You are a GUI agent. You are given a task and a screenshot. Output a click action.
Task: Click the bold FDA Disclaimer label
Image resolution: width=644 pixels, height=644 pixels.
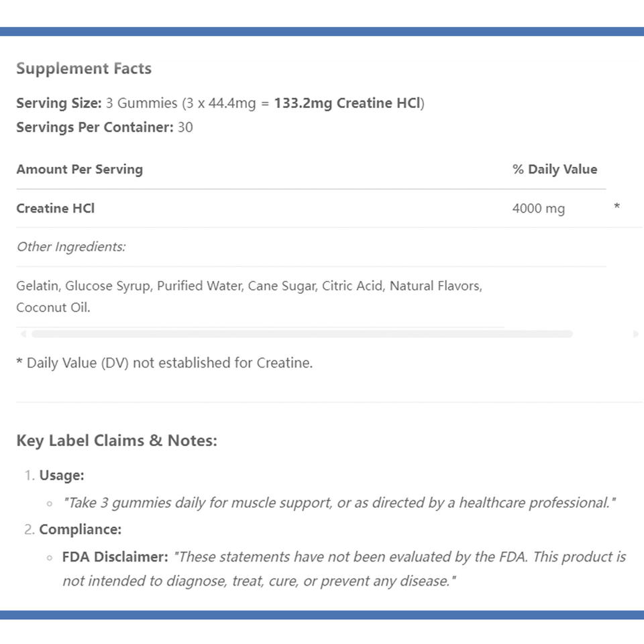click(115, 557)
